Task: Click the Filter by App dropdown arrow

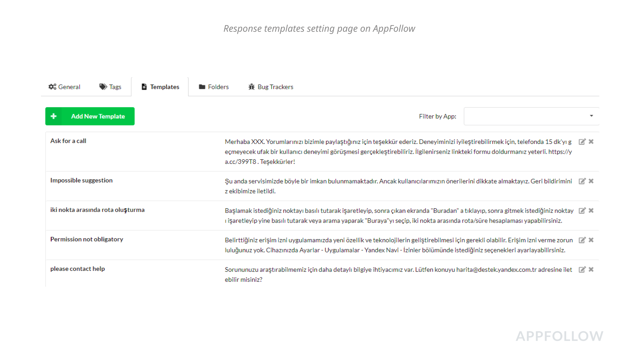Action: pos(591,116)
